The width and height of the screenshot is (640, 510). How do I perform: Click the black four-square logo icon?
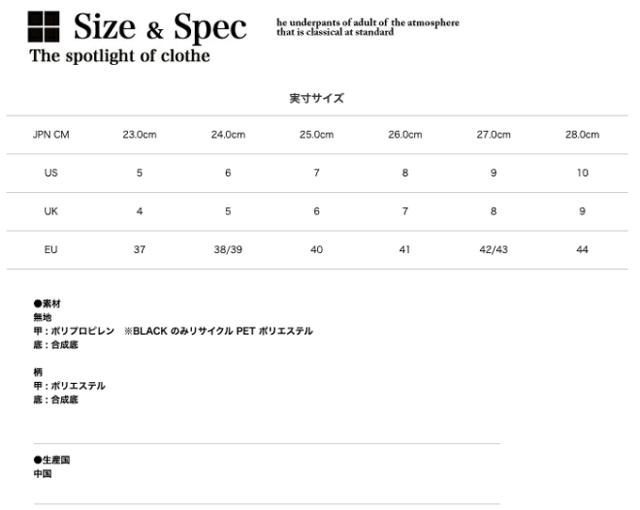pyautogui.click(x=44, y=27)
